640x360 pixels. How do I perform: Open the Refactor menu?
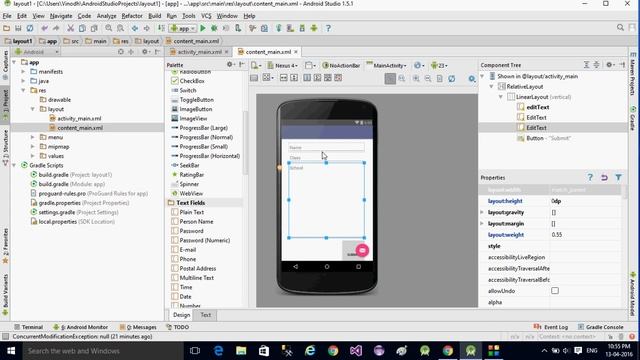point(132,16)
